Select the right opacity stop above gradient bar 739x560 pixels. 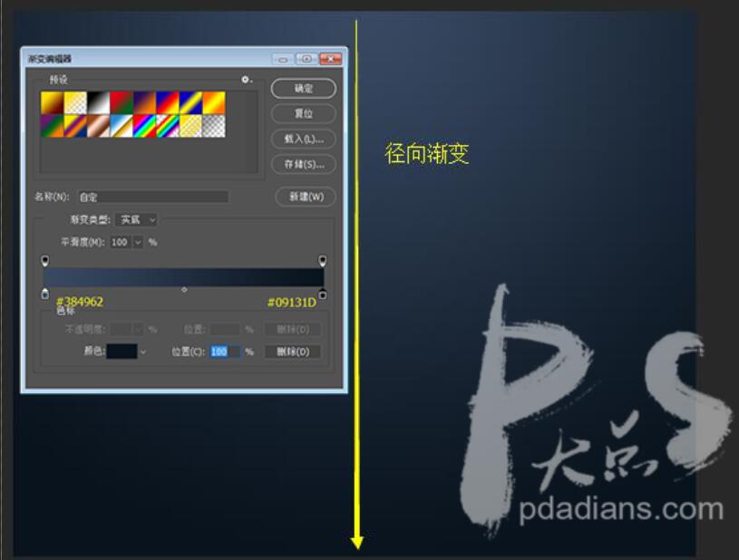point(322,261)
